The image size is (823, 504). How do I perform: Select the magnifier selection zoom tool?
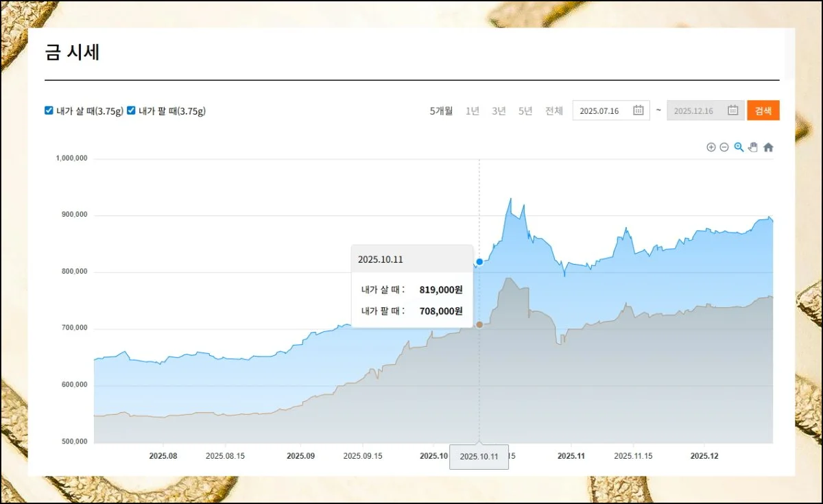pos(739,147)
